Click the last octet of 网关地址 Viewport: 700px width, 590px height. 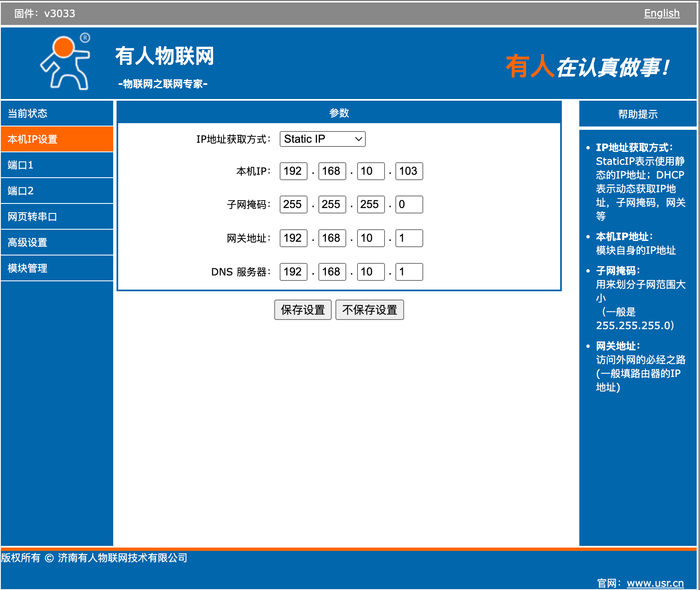coord(409,238)
